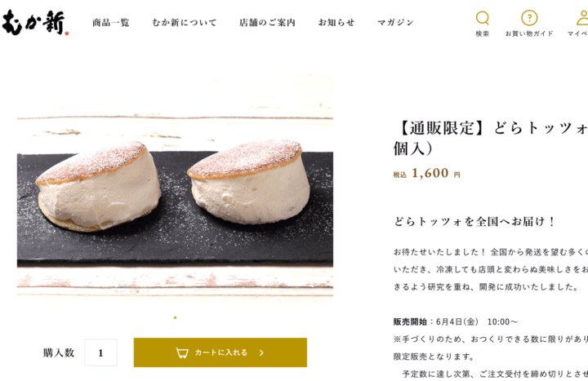The width and height of the screenshot is (588, 381).
Task: Select the image carousel dot indicator
Action: (175, 317)
